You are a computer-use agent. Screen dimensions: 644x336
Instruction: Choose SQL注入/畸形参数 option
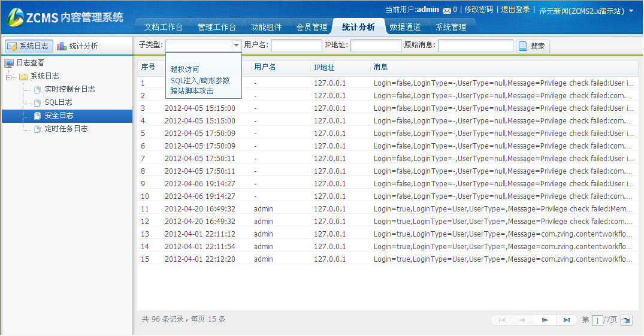[x=200, y=80]
